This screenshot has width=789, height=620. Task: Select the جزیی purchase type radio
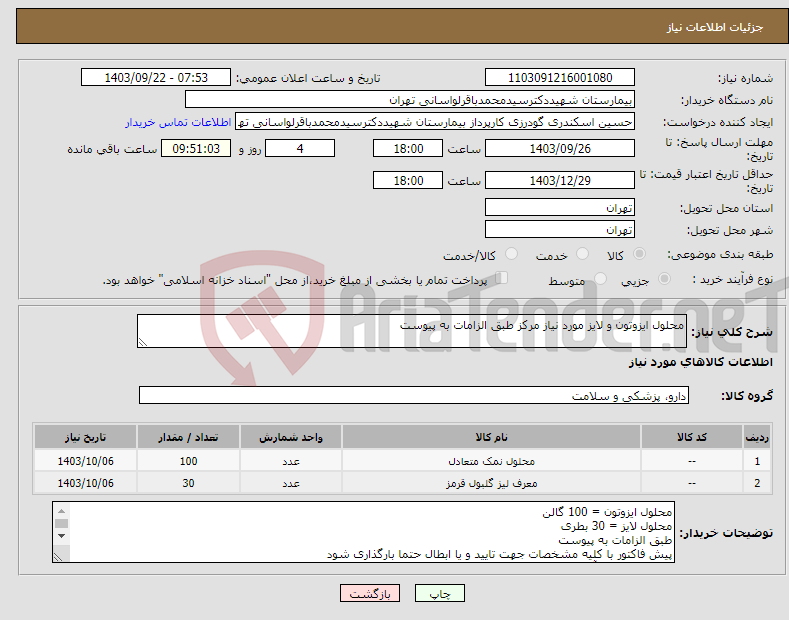point(664,279)
